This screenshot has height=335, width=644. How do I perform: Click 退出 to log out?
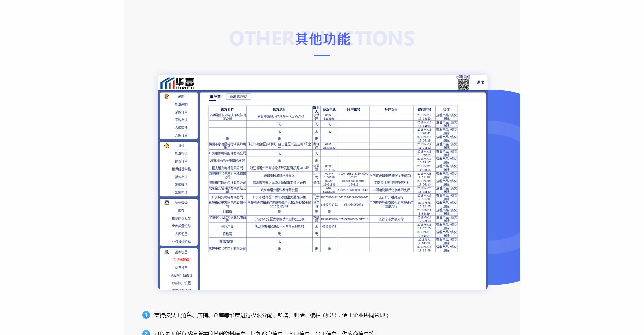pyautogui.click(x=480, y=82)
